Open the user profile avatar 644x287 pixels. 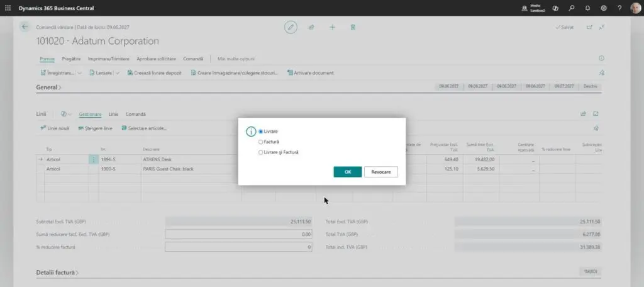pos(635,8)
